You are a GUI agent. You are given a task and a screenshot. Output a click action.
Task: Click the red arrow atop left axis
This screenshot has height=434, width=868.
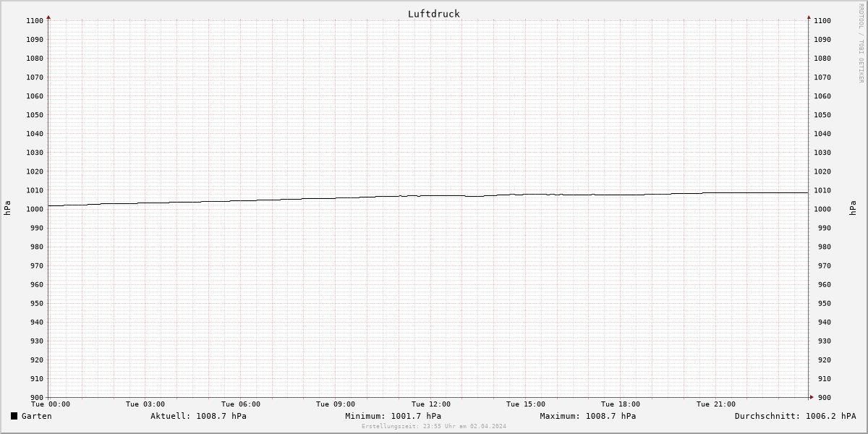click(48, 17)
